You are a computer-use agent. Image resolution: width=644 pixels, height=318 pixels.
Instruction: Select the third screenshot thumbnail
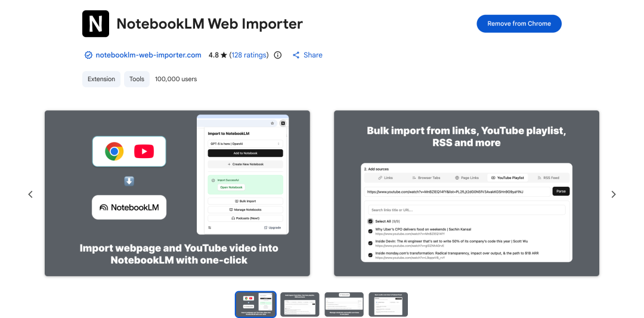[344, 304]
